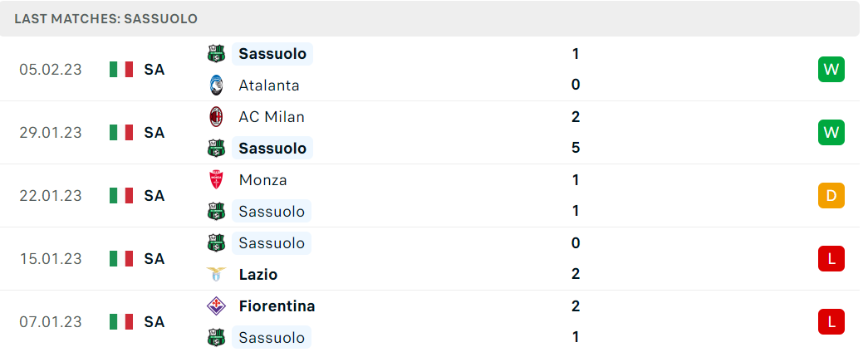
Task: Click green W badge for AC Milan match
Action: (831, 132)
